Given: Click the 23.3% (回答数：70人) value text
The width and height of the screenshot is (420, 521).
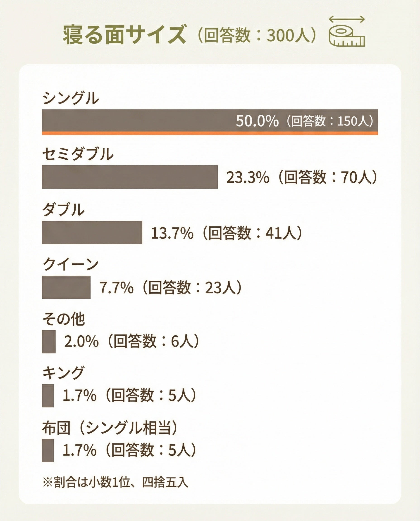Looking at the screenshot, I should point(301,177).
